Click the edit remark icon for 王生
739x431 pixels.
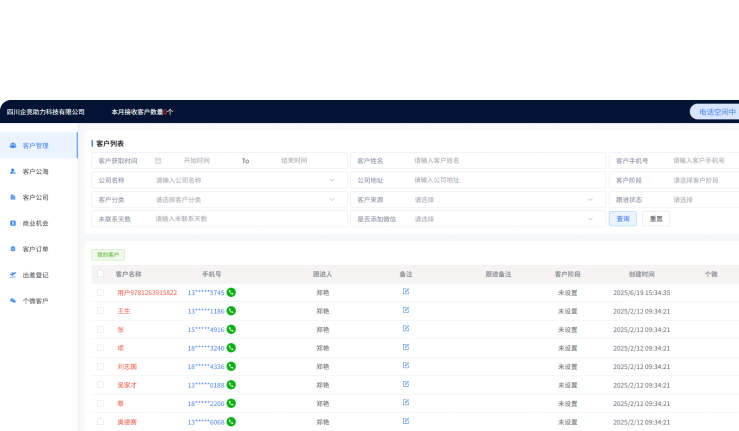coord(406,310)
